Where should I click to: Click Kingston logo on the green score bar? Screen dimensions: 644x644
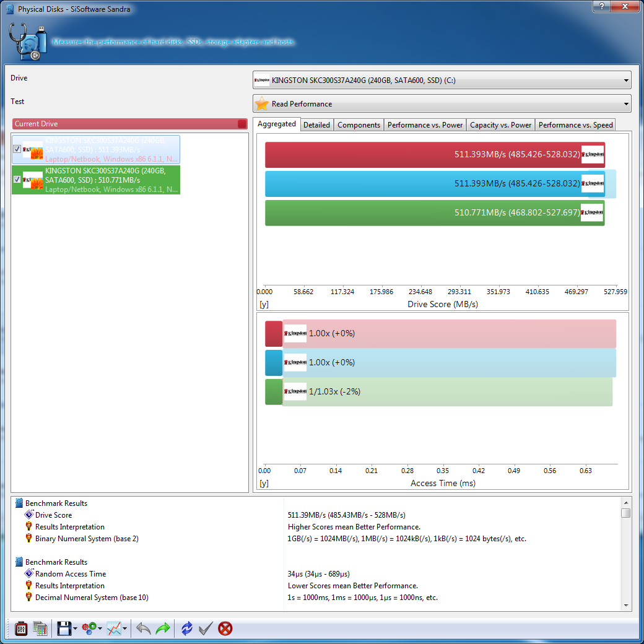point(592,213)
